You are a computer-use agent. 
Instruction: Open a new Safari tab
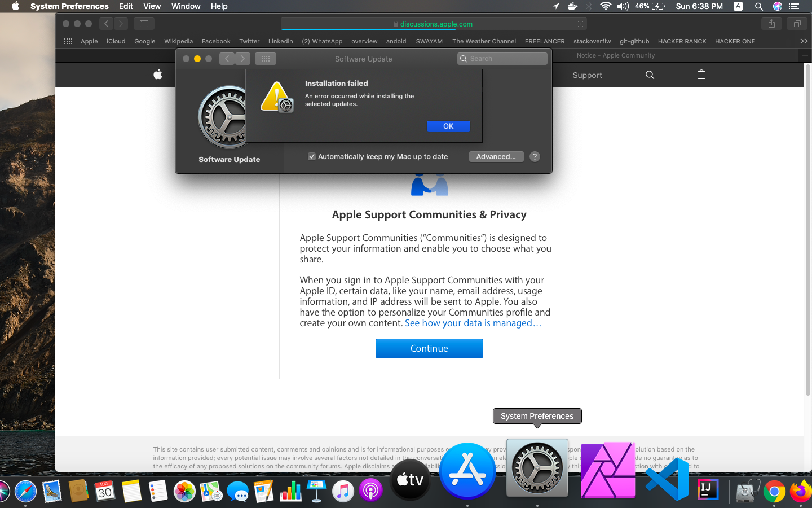(804, 55)
